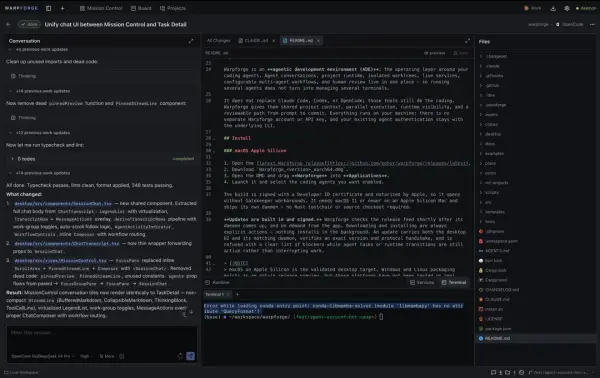Image resolution: width=600 pixels, height=378 pixels.
Task: Expand +14 previous work updates above pinnedPreview message
Action: point(39,91)
